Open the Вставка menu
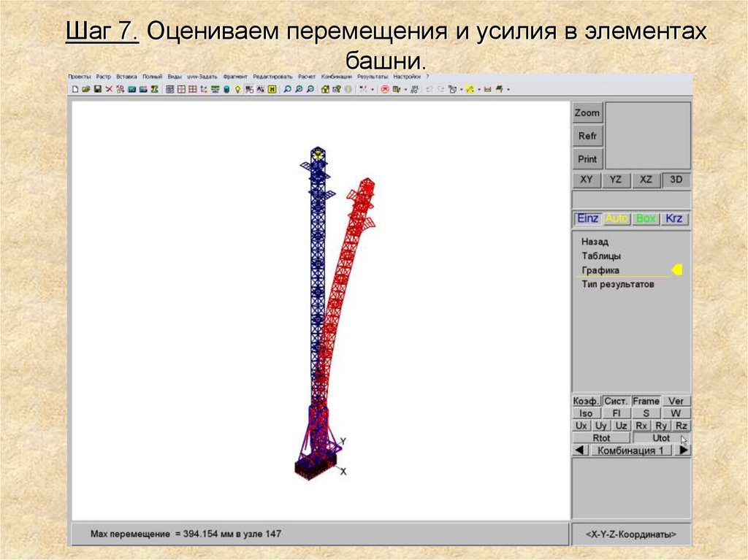748x560 pixels. click(126, 77)
